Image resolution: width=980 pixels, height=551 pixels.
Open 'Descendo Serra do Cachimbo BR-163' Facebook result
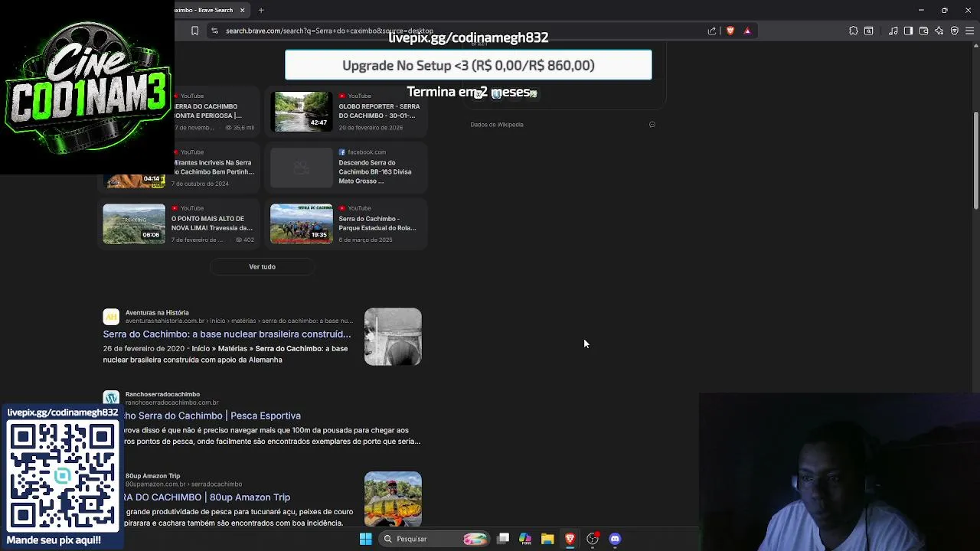[x=375, y=171]
